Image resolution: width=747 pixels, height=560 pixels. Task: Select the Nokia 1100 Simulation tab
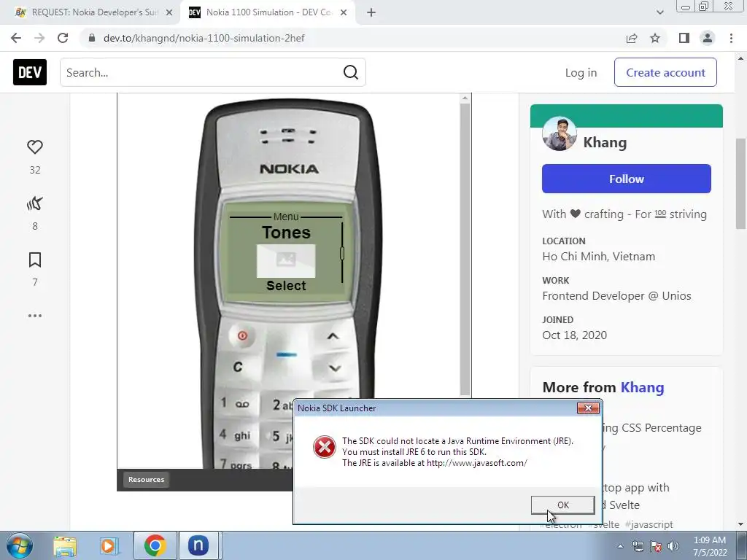pyautogui.click(x=267, y=12)
